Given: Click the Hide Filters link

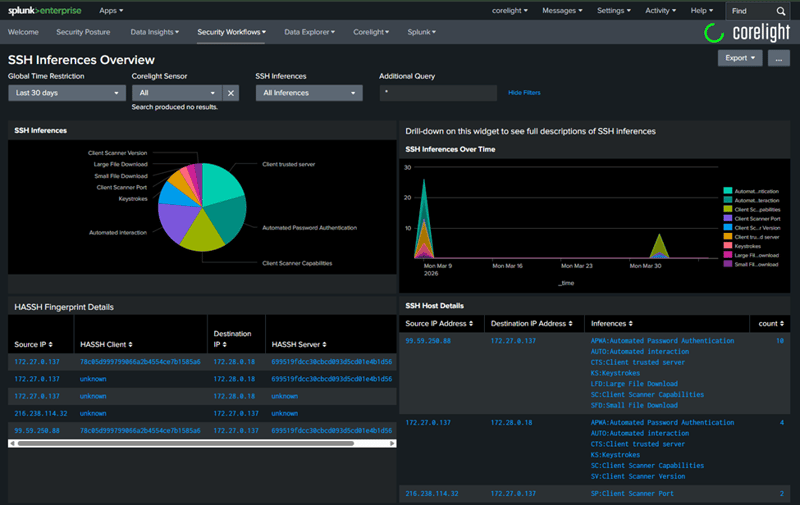Looking at the screenshot, I should pyautogui.click(x=524, y=93).
